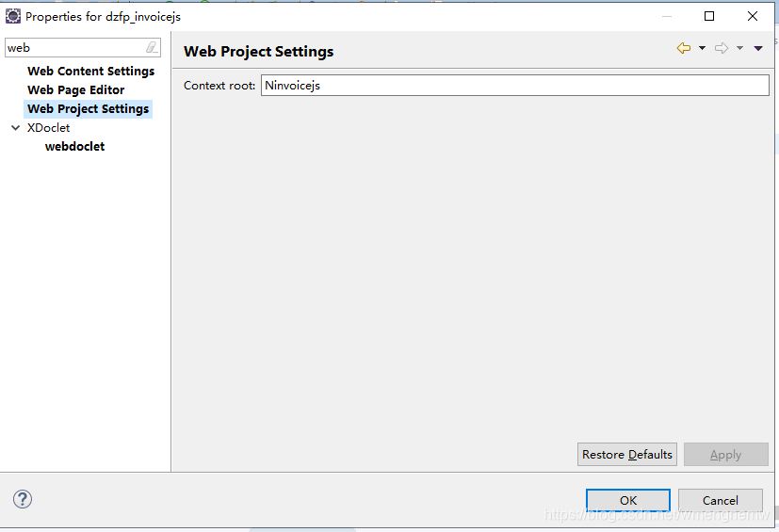Screen dimensions: 779x532
Task: Open the view menu triangle dropdown
Action: (x=758, y=49)
